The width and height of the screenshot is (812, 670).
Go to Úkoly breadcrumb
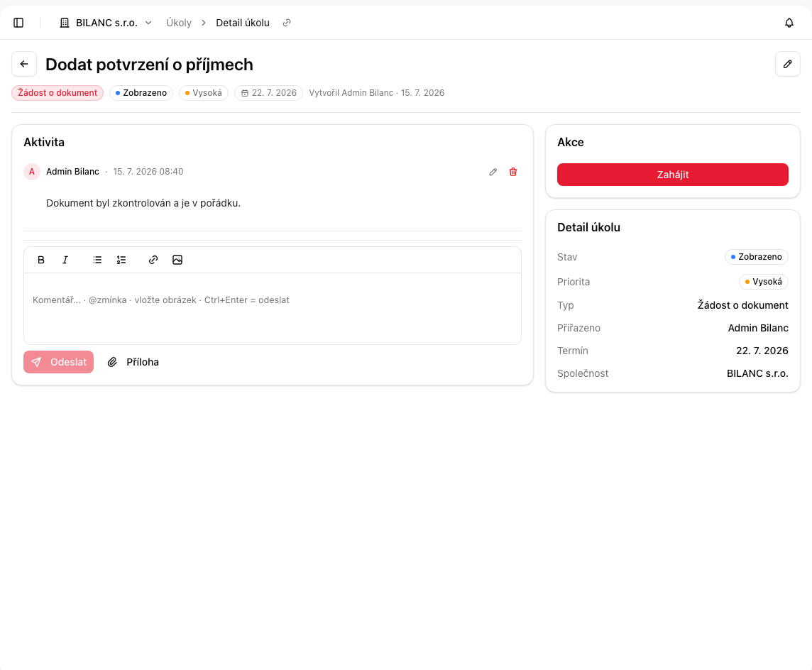179,23
